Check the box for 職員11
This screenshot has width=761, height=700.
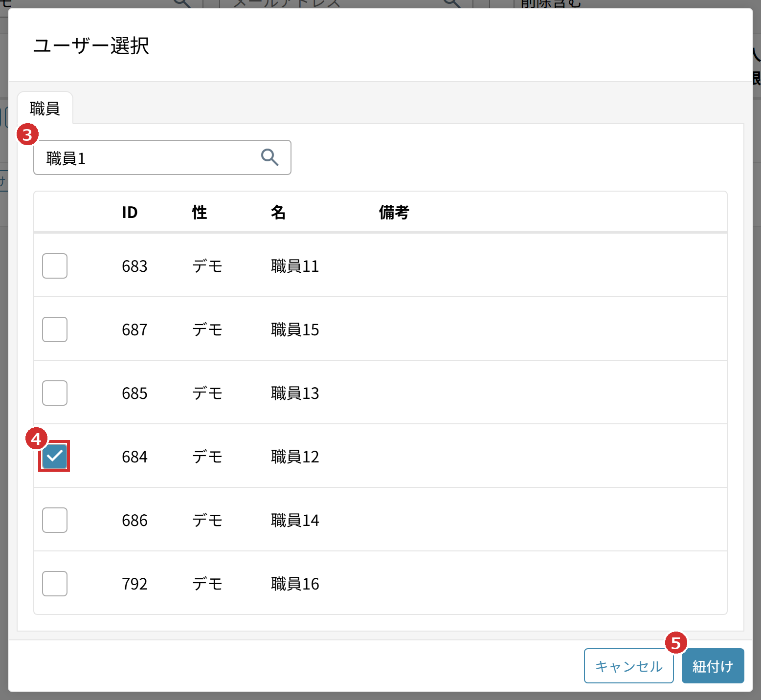point(55,266)
